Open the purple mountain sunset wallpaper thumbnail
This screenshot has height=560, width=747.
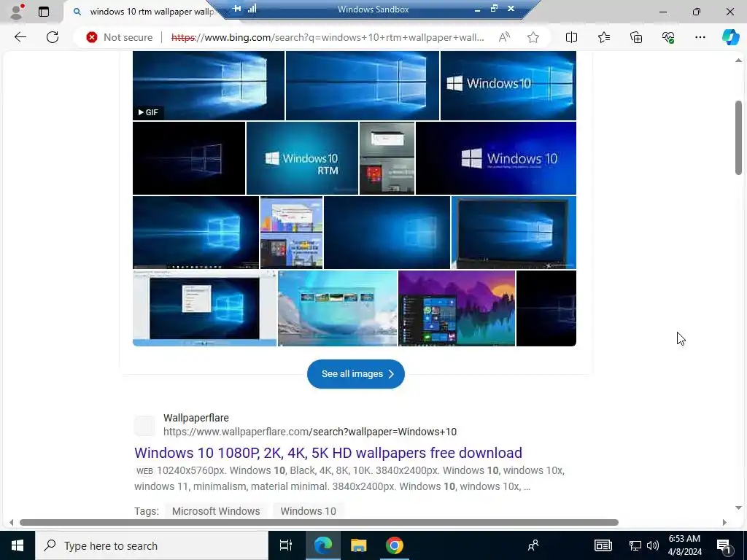pos(457,308)
